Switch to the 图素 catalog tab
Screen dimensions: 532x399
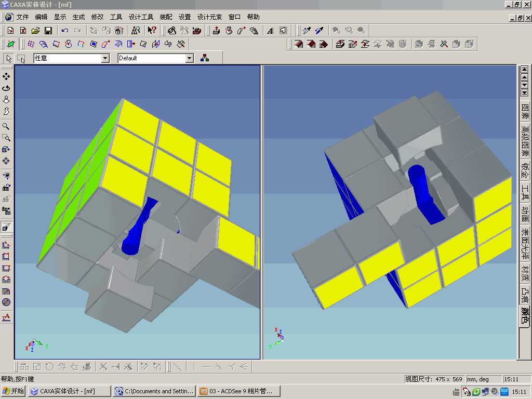[x=525, y=112]
